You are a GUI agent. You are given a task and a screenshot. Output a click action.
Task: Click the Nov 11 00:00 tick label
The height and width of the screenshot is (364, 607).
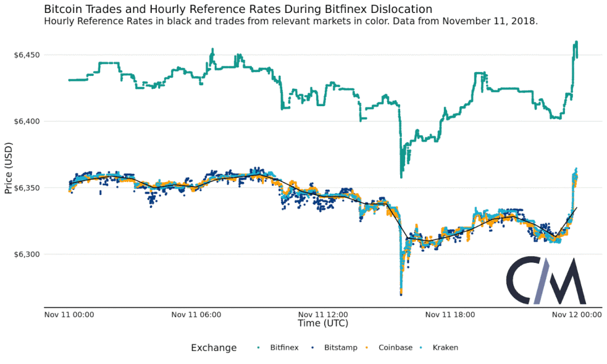pyautogui.click(x=69, y=315)
